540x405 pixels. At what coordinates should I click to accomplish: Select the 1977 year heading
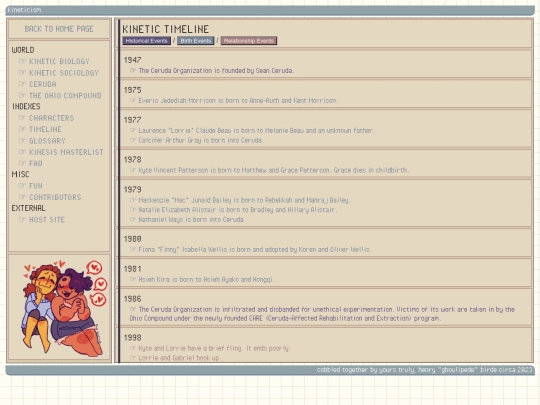[133, 120]
